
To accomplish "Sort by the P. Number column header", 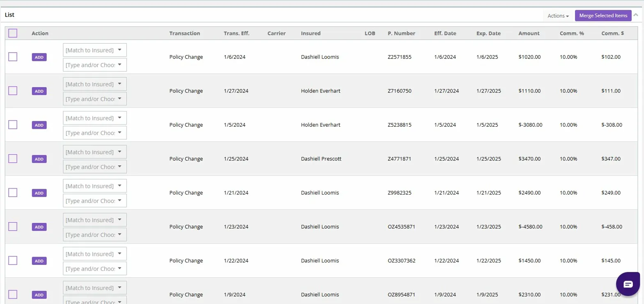I will [401, 33].
